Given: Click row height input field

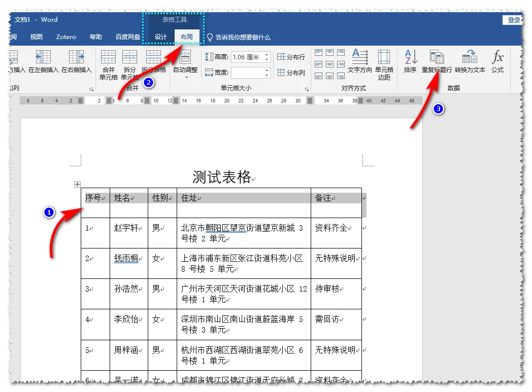Looking at the screenshot, I should (x=248, y=57).
